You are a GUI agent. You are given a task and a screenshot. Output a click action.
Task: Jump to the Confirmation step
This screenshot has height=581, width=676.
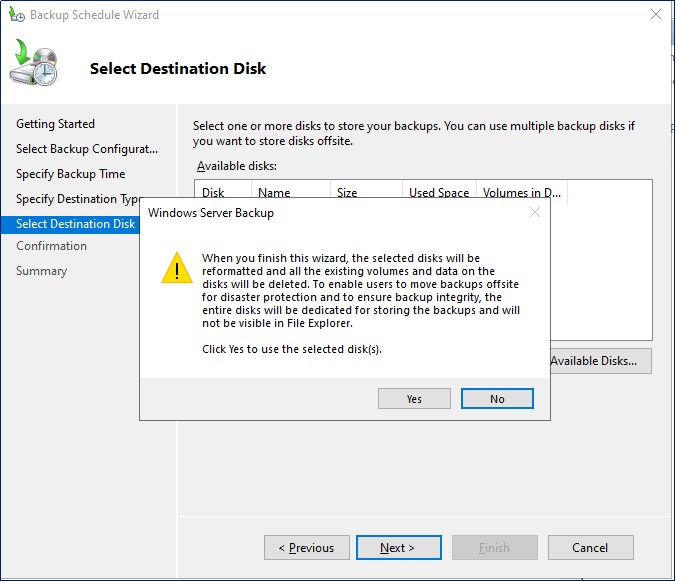click(52, 246)
